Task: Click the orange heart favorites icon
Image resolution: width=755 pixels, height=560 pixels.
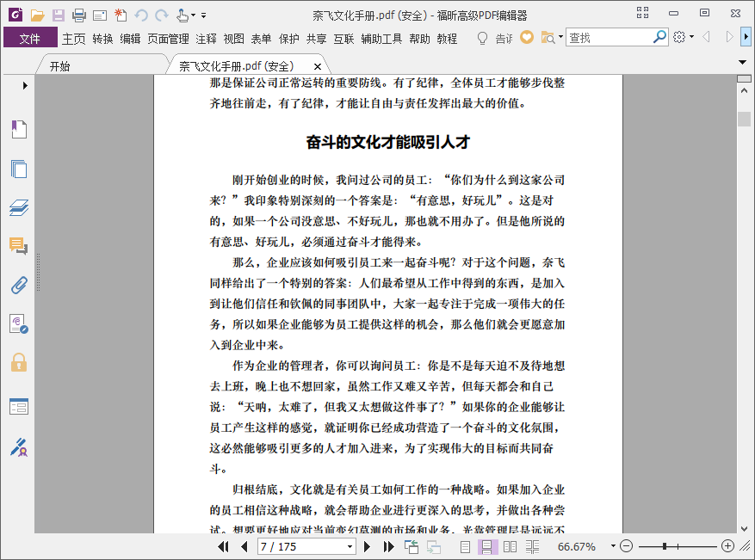Action: coord(527,37)
